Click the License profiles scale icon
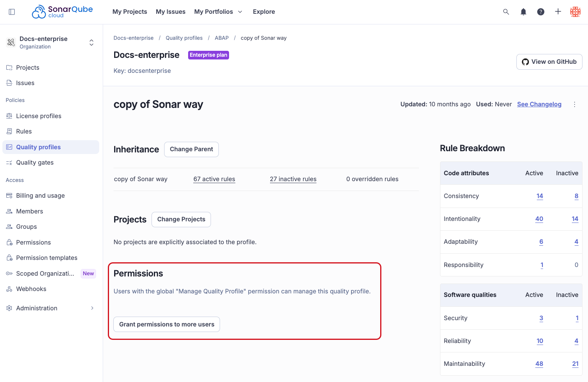 [x=9, y=116]
